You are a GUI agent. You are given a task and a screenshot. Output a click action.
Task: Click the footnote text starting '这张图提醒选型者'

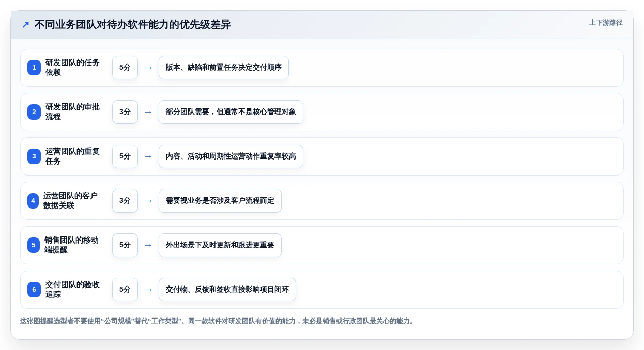click(218, 321)
